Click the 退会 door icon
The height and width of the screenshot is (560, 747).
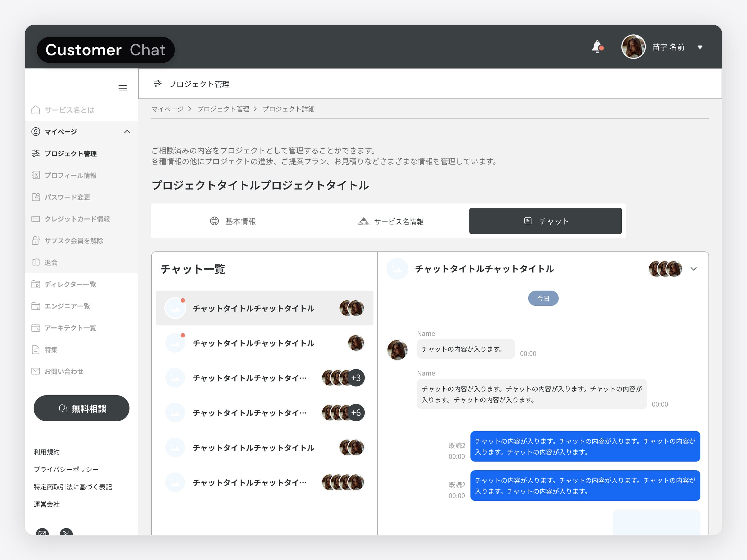(36, 262)
